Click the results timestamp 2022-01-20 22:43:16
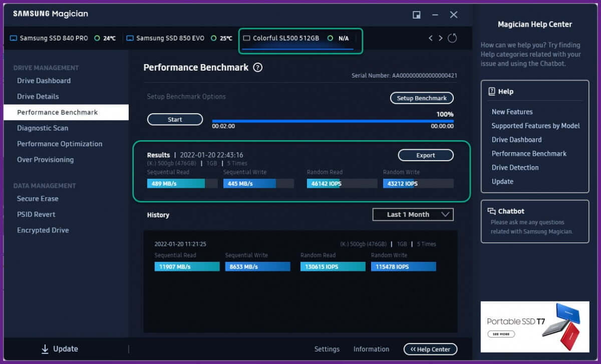Screen dimensions: 601x364 click(x=211, y=155)
